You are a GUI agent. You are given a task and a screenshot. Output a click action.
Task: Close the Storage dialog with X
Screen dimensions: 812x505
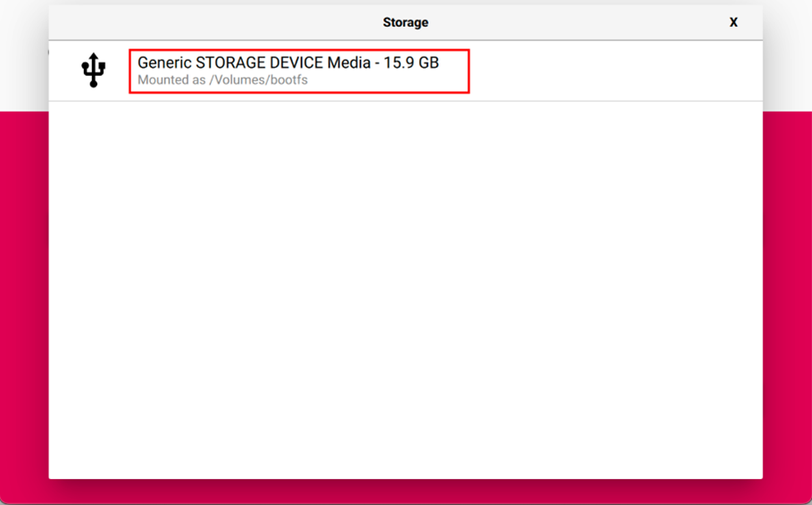pyautogui.click(x=733, y=22)
